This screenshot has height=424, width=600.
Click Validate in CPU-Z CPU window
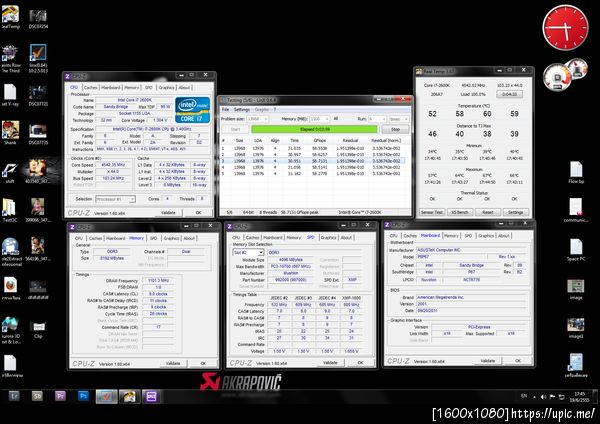tap(168, 212)
